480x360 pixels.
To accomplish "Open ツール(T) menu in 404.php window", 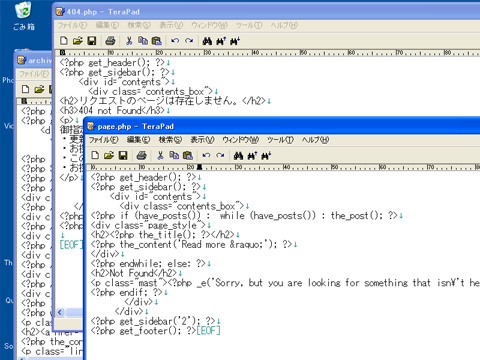I will (x=249, y=25).
